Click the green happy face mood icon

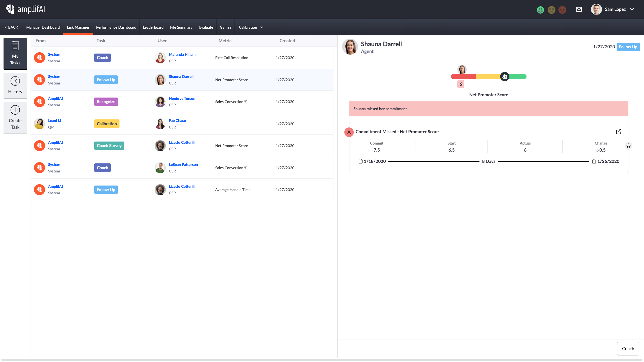pyautogui.click(x=540, y=10)
